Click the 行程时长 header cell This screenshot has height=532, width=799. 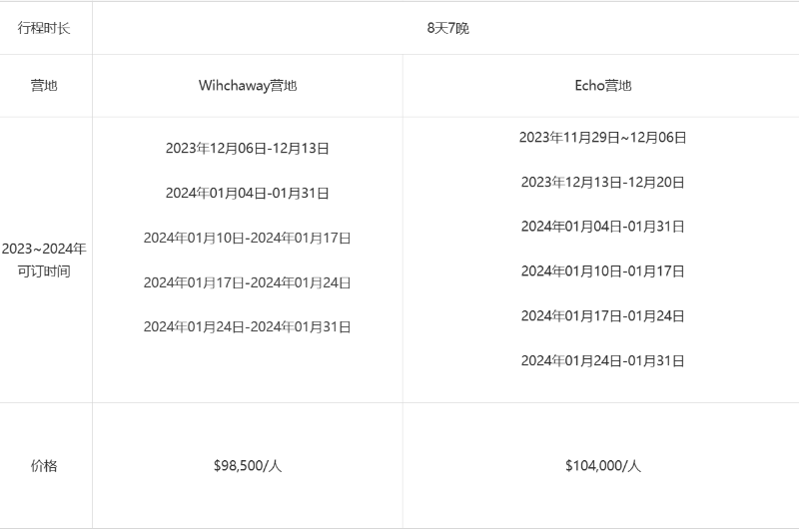coord(44,28)
